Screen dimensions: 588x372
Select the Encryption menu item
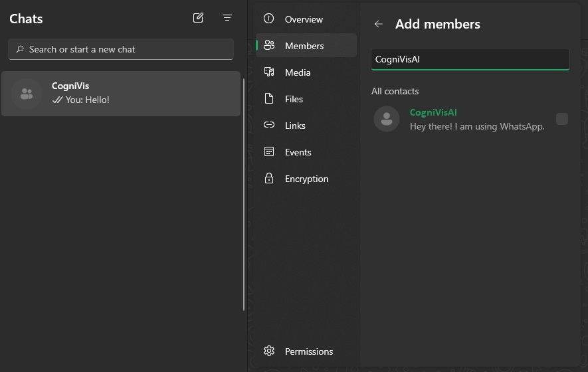306,179
